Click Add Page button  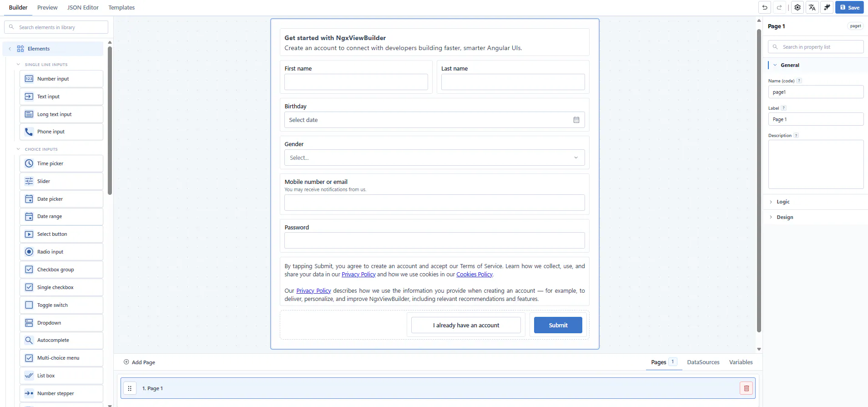pyautogui.click(x=139, y=362)
